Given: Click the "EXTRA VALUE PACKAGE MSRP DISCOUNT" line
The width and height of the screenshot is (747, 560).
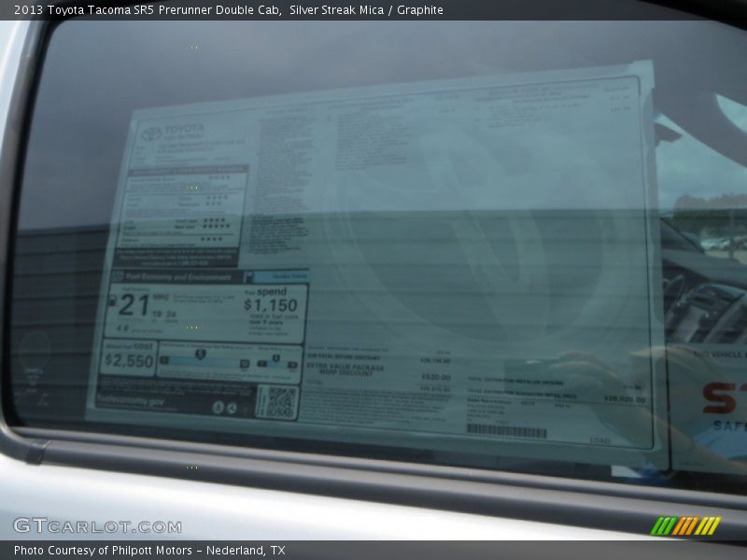Looking at the screenshot, I should pos(345,370).
